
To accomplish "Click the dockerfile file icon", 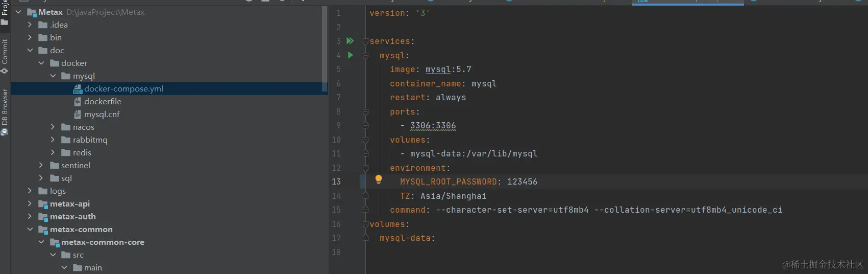I will 78,102.
